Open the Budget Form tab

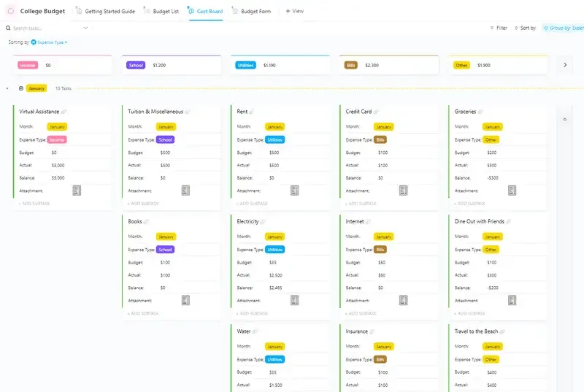(251, 11)
